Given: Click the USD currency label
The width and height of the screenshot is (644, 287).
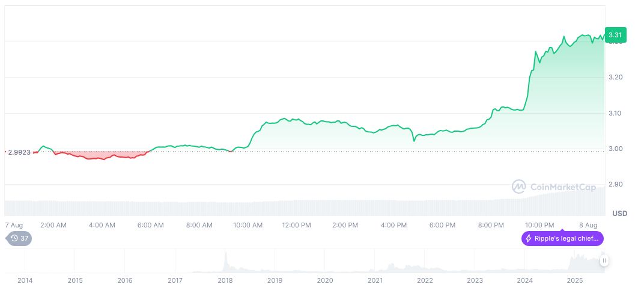Looking at the screenshot, I should pyautogui.click(x=619, y=214).
